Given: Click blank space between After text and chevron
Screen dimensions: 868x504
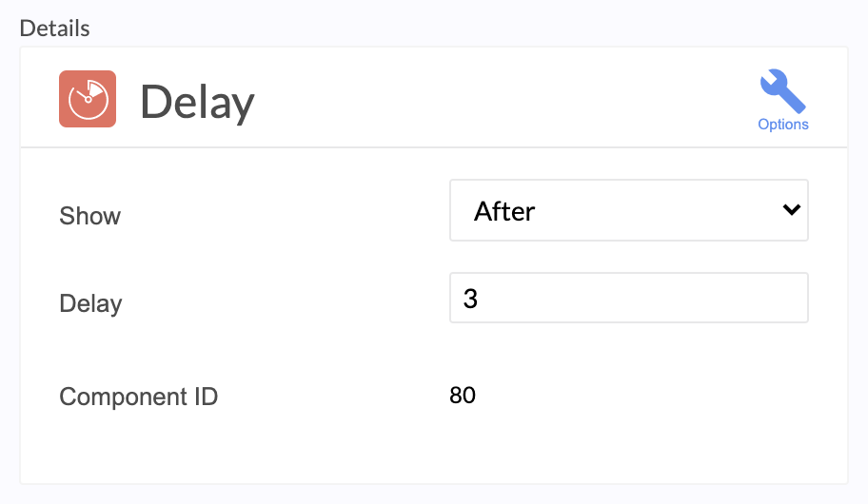Looking at the screenshot, I should point(659,210).
